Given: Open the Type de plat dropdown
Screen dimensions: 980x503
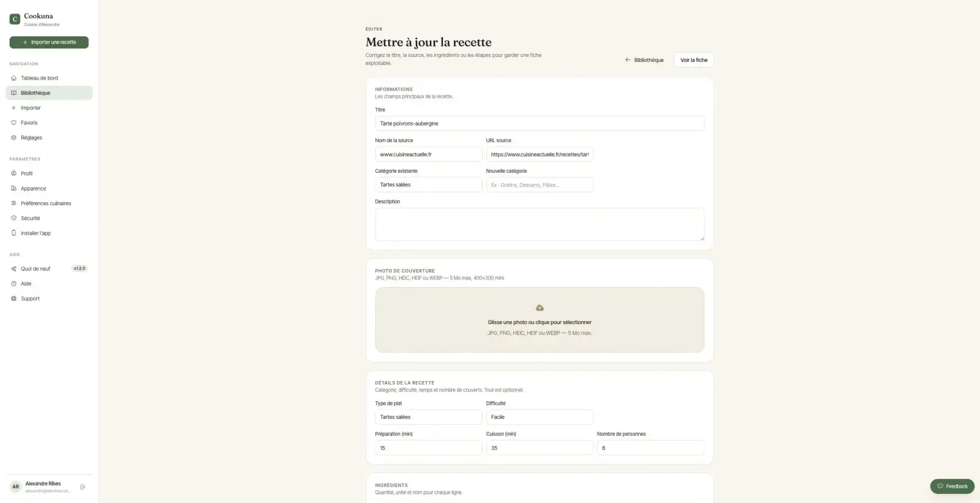Looking at the screenshot, I should [x=428, y=417].
